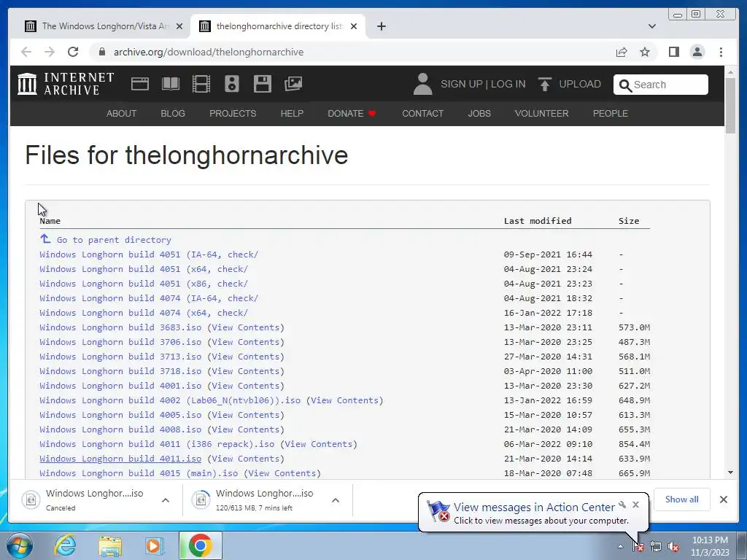
Task: Open Chrome profile avatar
Action: click(697, 52)
